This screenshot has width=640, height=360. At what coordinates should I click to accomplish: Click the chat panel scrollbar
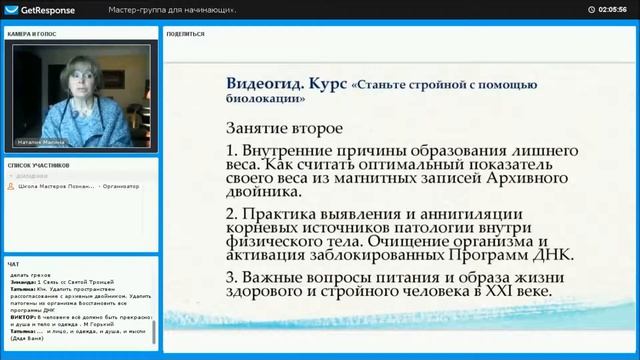(x=154, y=332)
